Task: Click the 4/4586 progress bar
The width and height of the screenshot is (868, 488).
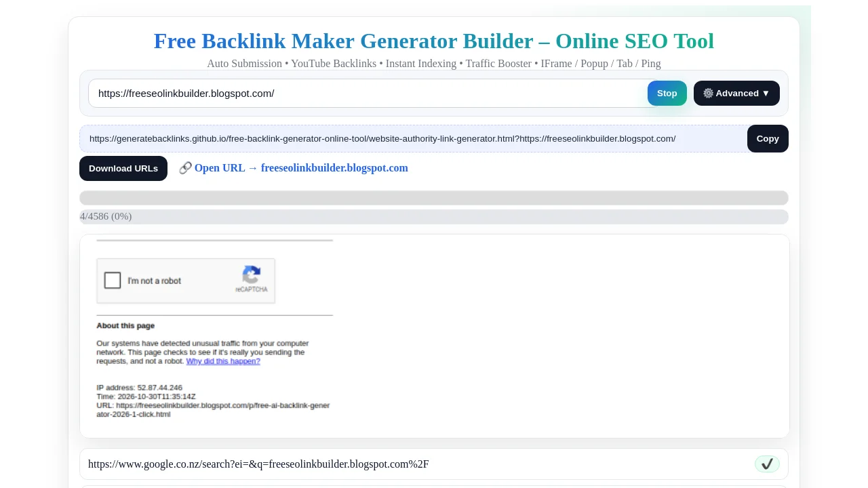Action: click(434, 217)
